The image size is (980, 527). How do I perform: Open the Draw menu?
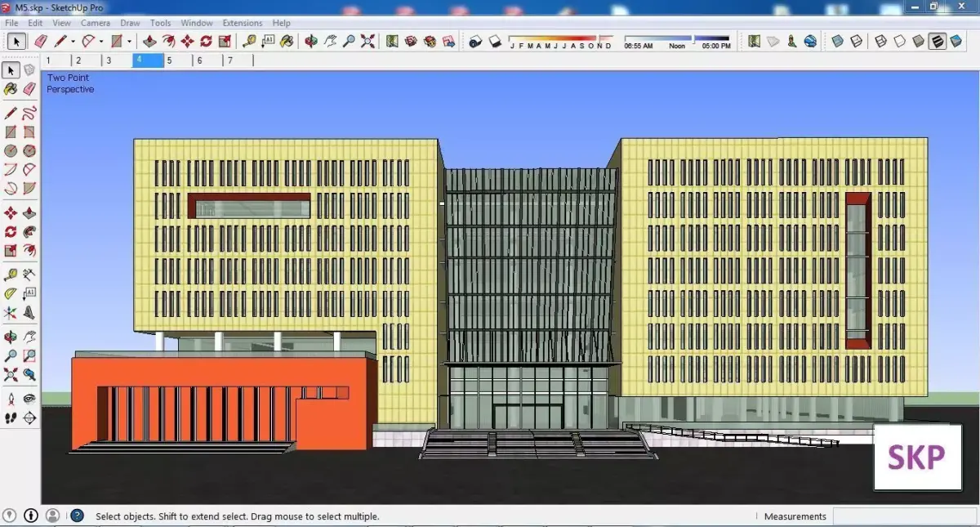click(130, 23)
